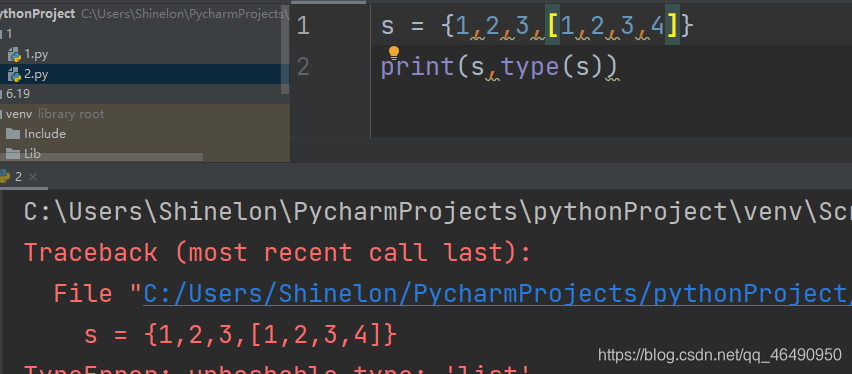
Task: Select folder 1 in project tree
Action: pyautogui.click(x=9, y=34)
